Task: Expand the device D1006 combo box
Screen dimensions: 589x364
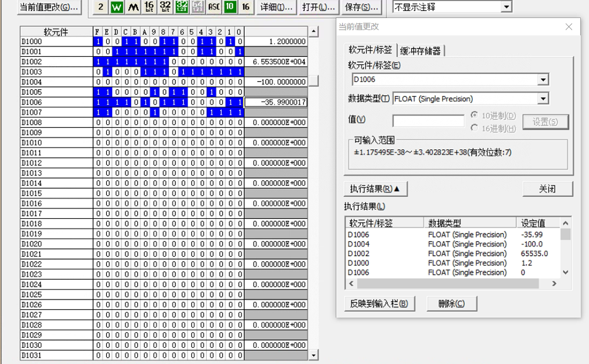Action: 543,80
